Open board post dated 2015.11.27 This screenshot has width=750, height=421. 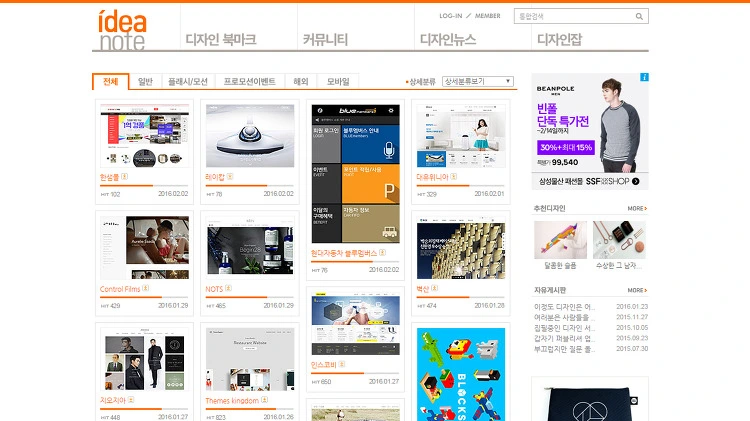564,317
